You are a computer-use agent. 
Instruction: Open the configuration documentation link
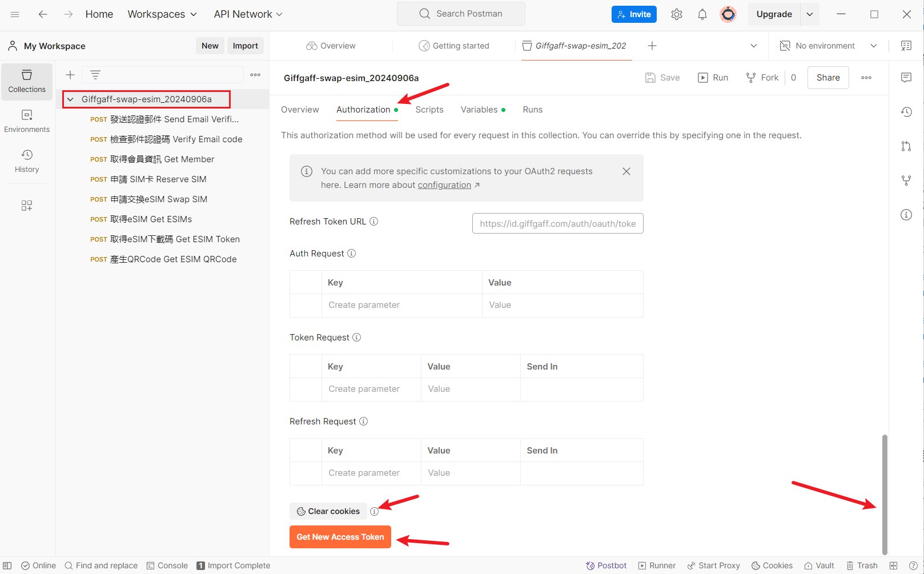click(444, 185)
